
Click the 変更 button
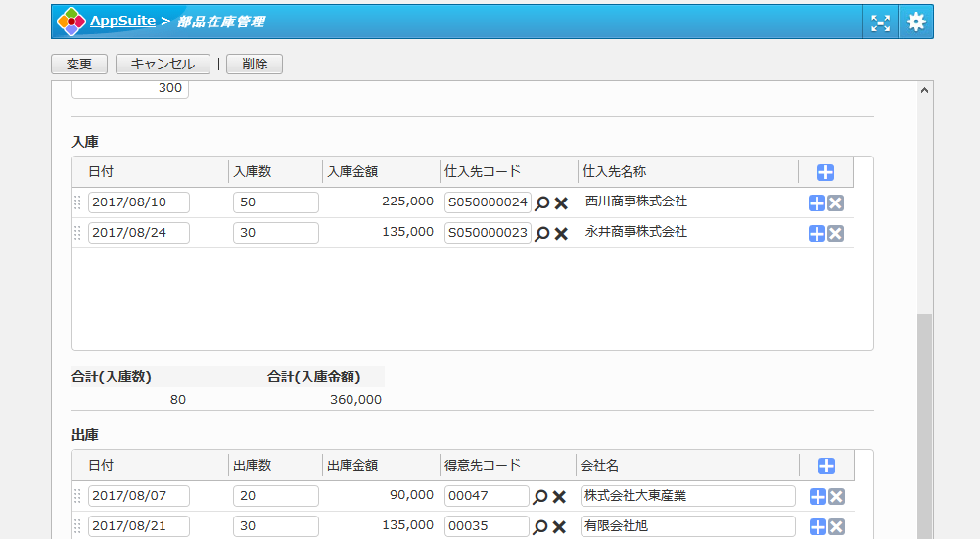79,65
